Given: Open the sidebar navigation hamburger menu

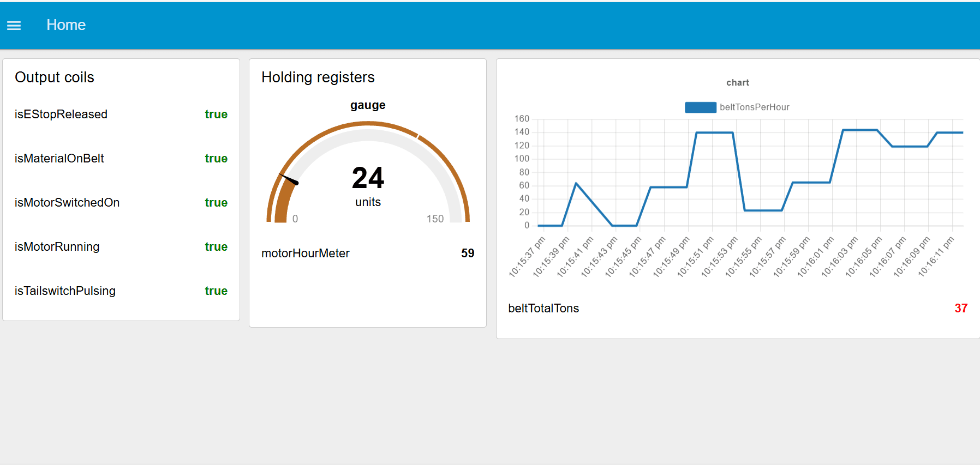Looking at the screenshot, I should coord(14,25).
